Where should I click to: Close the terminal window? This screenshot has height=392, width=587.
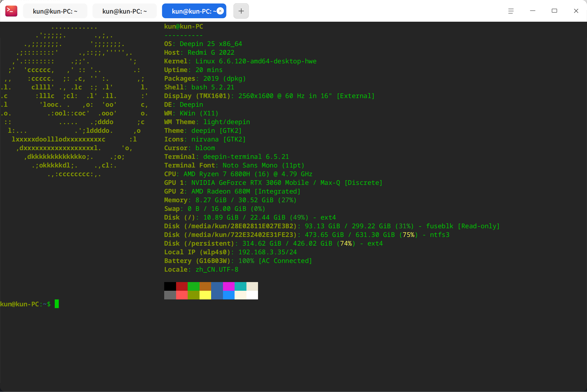[x=576, y=11]
